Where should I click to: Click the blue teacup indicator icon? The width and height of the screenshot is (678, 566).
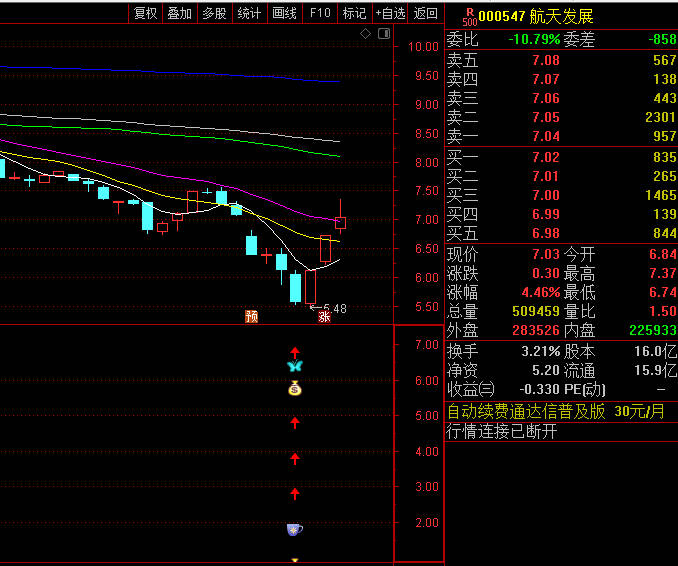pos(295,529)
